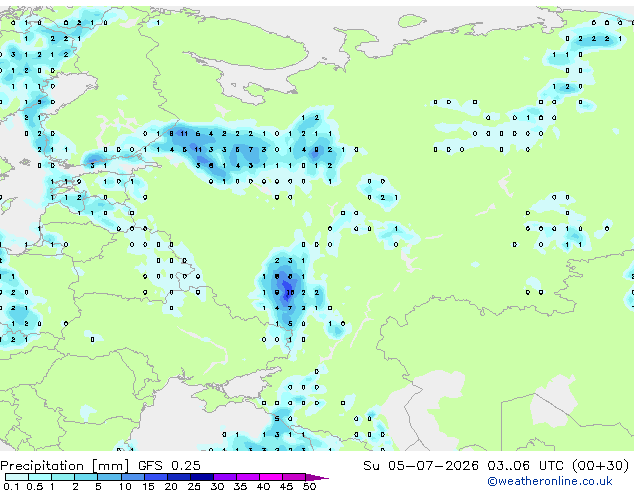Click the 'GFS 0.25' model label
Viewport: 634px width, 490px height.
(169, 466)
